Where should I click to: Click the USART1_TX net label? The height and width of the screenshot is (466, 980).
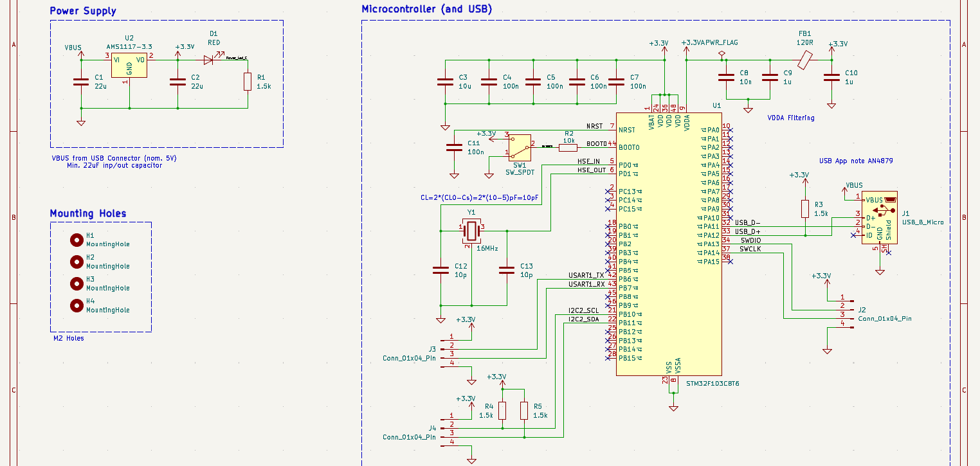pos(586,275)
